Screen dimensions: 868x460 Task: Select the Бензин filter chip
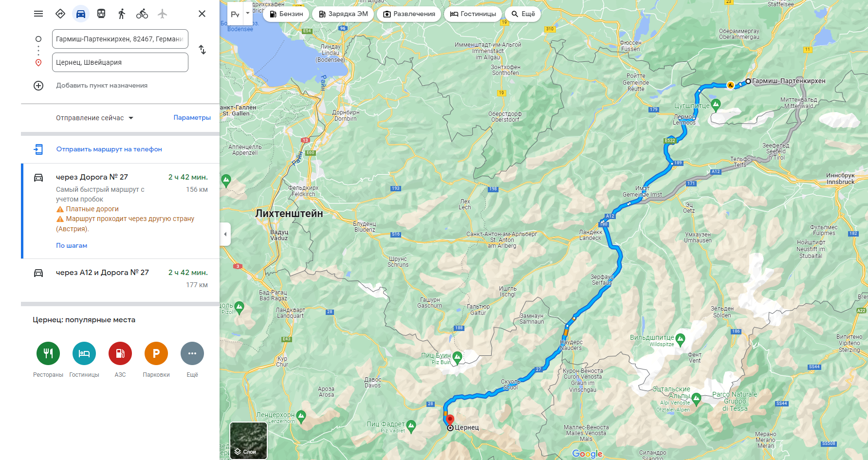pyautogui.click(x=286, y=14)
